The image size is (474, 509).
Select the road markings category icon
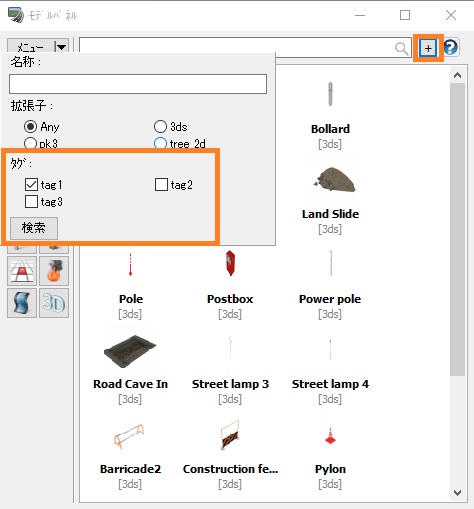22,271
